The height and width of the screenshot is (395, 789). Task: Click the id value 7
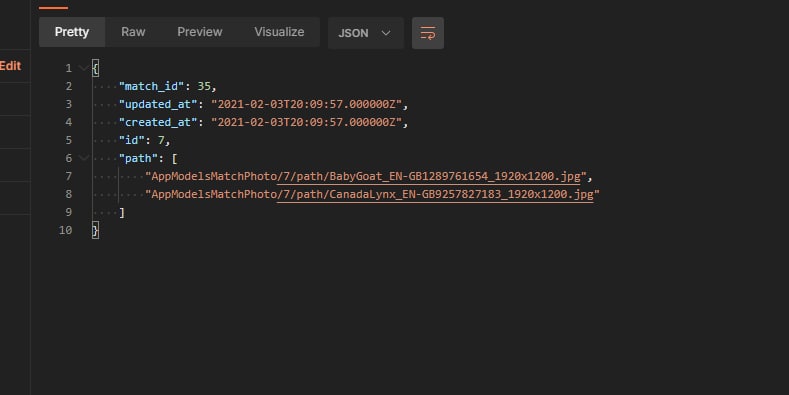(161, 140)
